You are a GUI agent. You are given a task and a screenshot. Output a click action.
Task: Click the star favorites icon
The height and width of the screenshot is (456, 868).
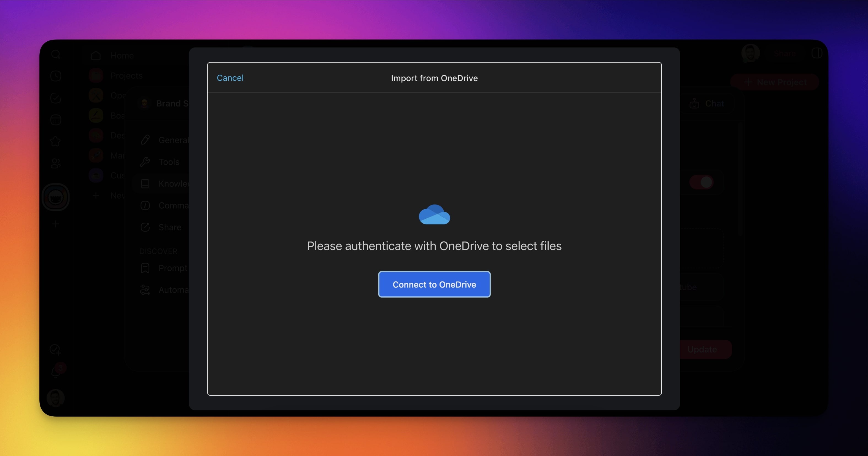coord(56,141)
